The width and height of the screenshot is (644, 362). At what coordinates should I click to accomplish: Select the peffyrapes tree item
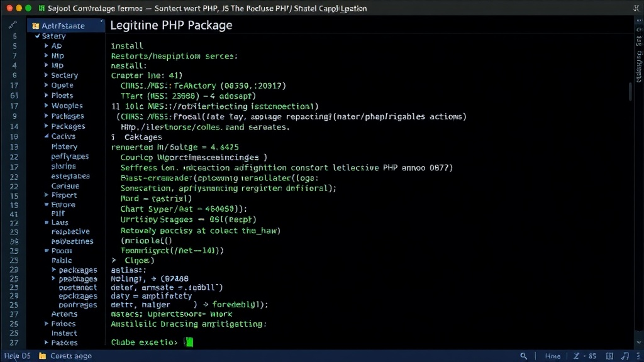tap(70, 156)
